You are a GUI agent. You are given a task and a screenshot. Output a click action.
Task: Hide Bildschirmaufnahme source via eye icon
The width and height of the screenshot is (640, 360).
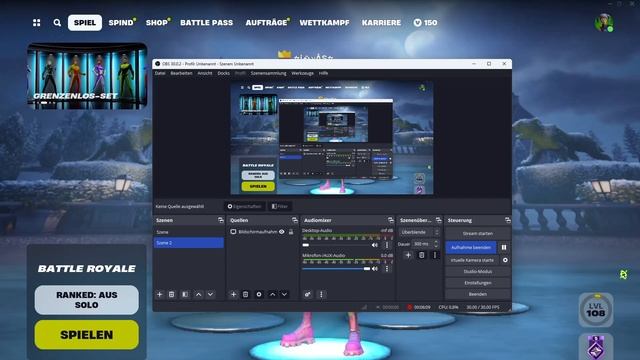(x=282, y=231)
